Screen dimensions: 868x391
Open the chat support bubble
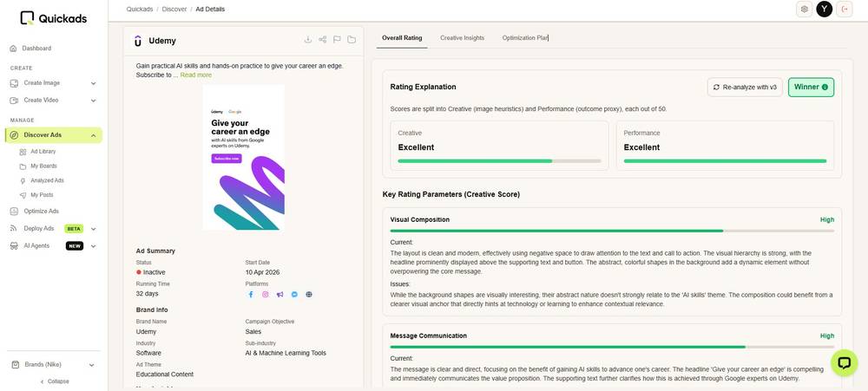(x=845, y=363)
